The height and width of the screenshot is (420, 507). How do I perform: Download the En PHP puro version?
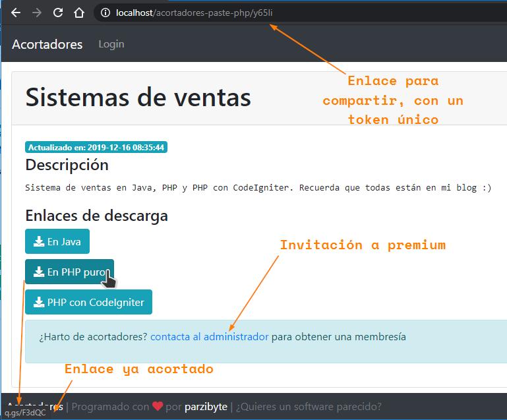click(x=69, y=272)
